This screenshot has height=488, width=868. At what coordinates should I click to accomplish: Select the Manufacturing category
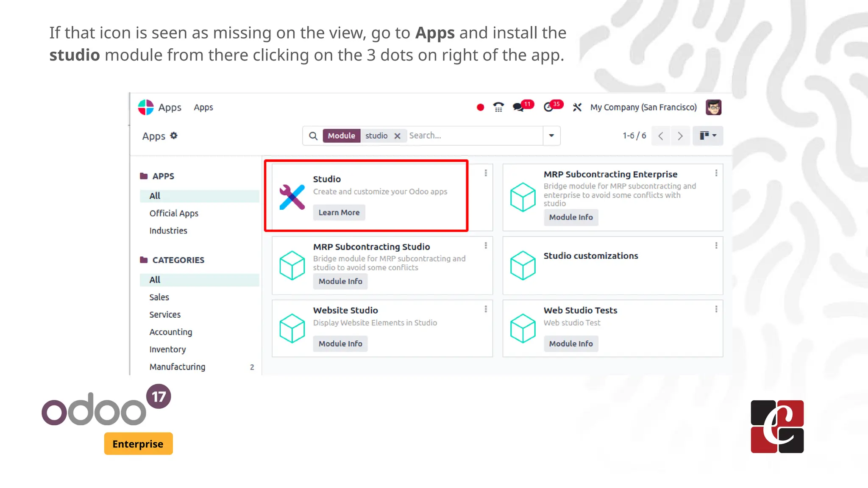[x=177, y=367]
